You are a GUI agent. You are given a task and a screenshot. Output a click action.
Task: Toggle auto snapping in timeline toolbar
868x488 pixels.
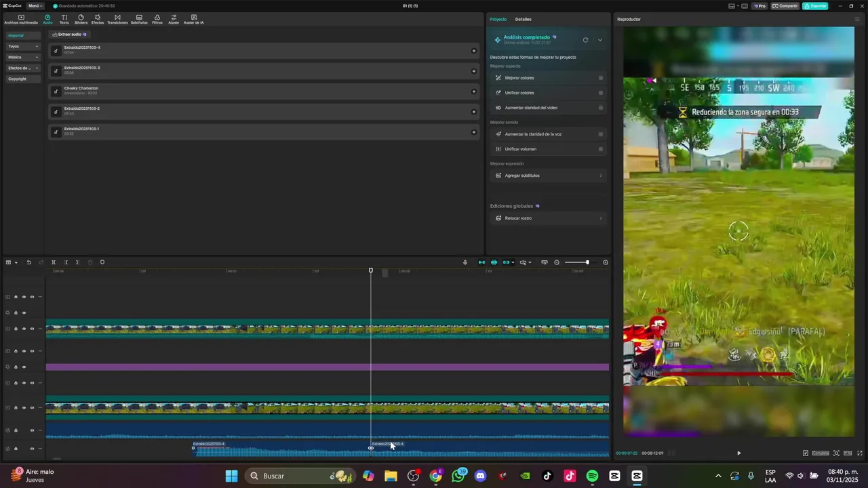coord(494,262)
